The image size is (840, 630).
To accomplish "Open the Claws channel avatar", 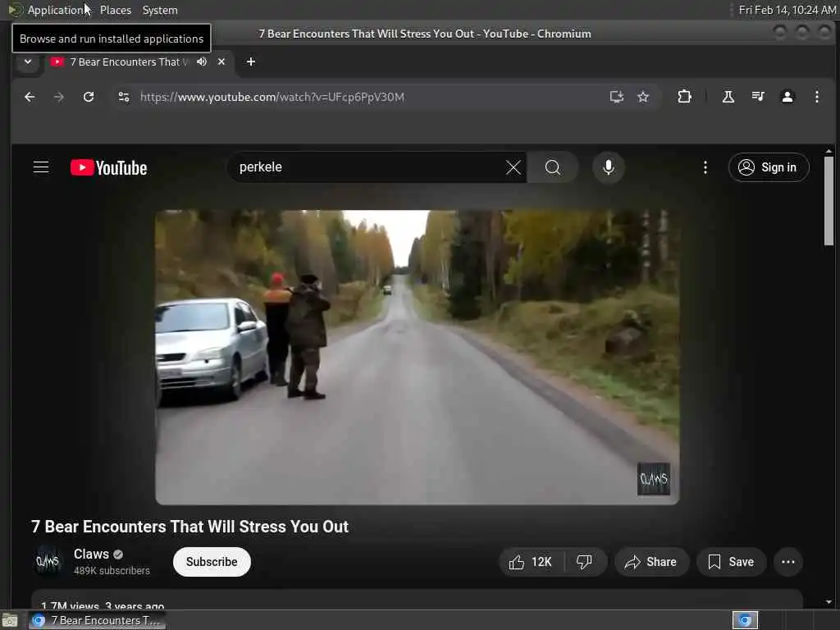I will point(48,561).
